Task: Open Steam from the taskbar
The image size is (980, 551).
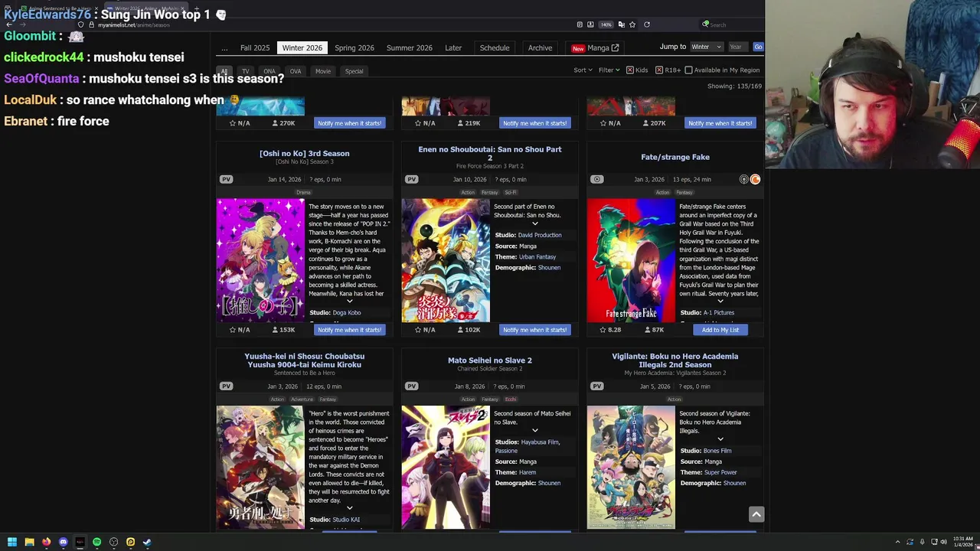Action: (147, 542)
